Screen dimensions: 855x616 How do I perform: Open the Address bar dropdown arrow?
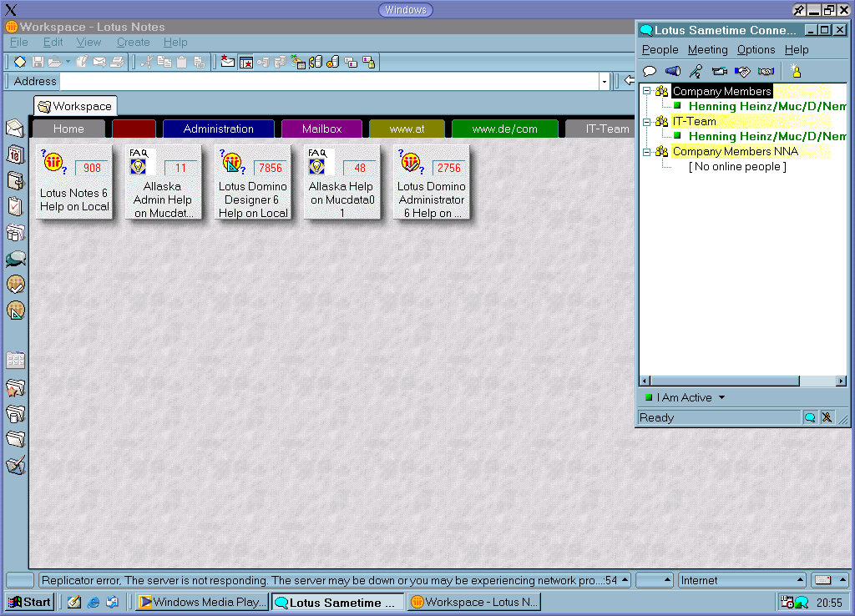605,82
